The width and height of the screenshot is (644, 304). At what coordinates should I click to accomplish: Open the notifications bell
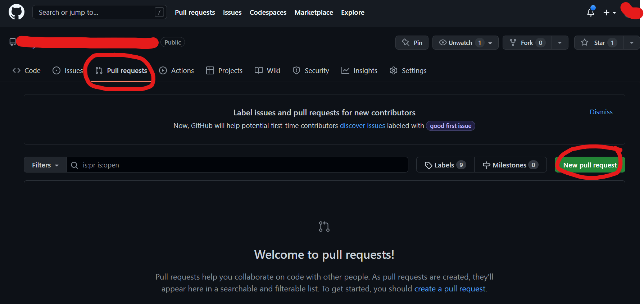coord(591,12)
